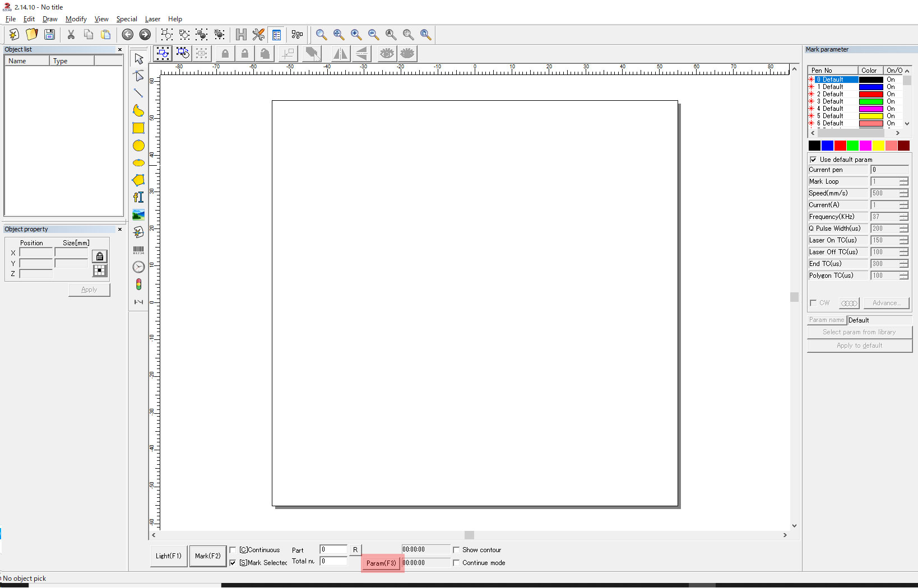Pick the magenta color swatch in palette
This screenshot has height=588, width=918.
tap(865, 146)
